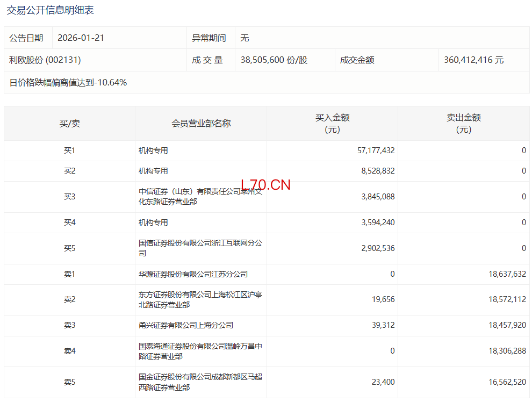
Task: Select the 华源证券股份有限公司江苏分公司 entry
Action: click(x=193, y=274)
